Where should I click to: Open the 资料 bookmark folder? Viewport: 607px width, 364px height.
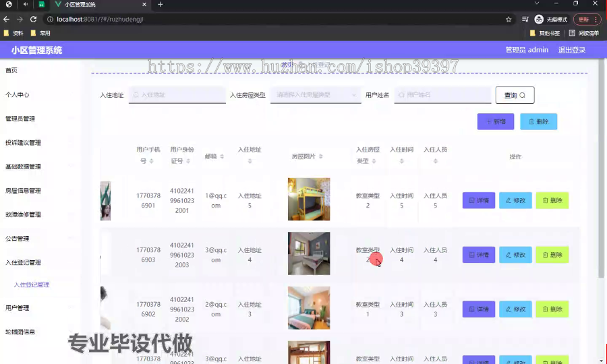pyautogui.click(x=13, y=33)
